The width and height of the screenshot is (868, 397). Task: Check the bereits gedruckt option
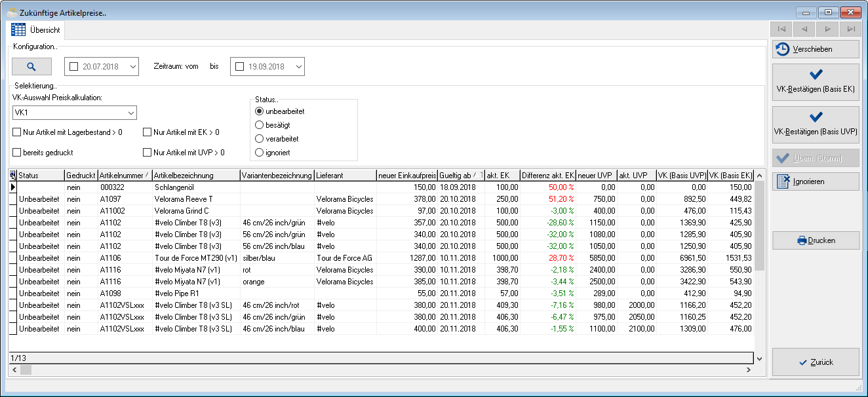tap(43, 153)
